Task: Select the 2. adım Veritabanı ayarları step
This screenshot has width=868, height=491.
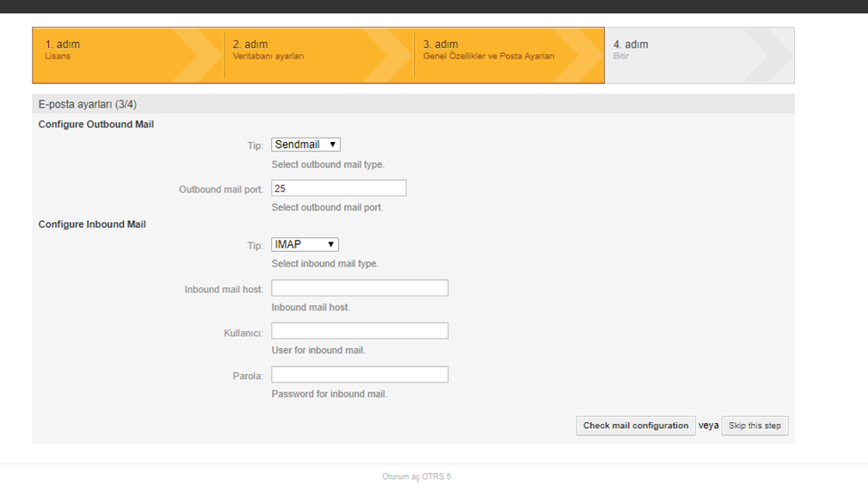Action: click(319, 55)
